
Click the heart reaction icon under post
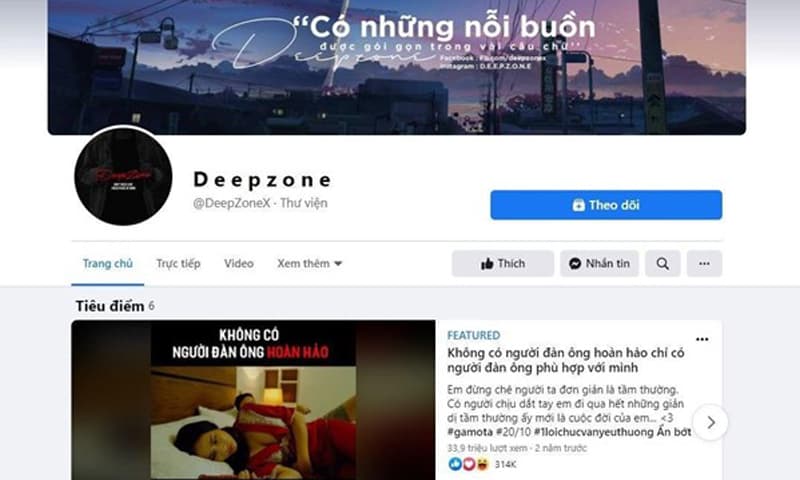pyautogui.click(x=468, y=464)
